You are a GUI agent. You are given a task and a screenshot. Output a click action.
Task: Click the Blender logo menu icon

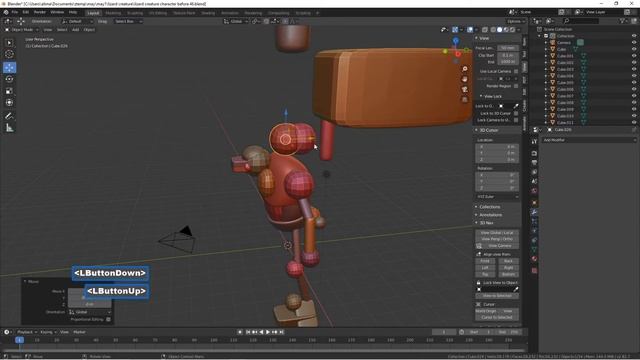point(6,12)
